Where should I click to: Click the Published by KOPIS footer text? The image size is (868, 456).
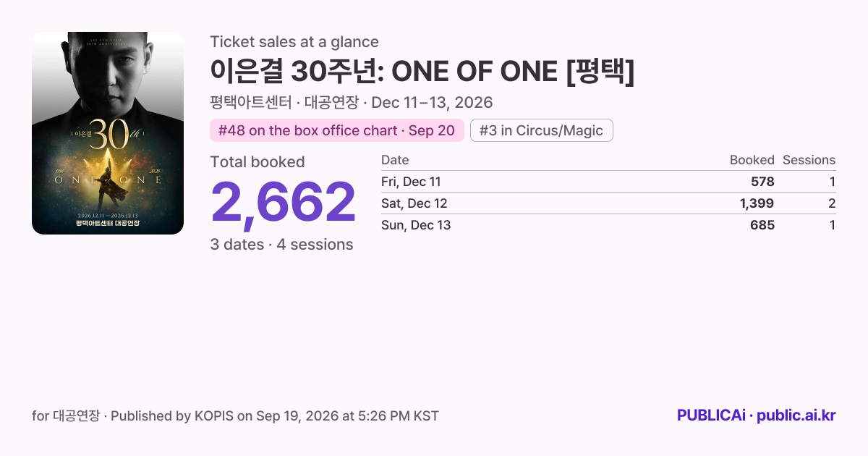(x=275, y=415)
